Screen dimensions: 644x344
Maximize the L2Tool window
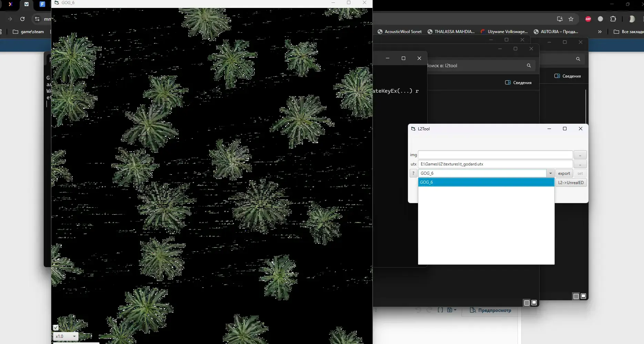[x=565, y=129]
